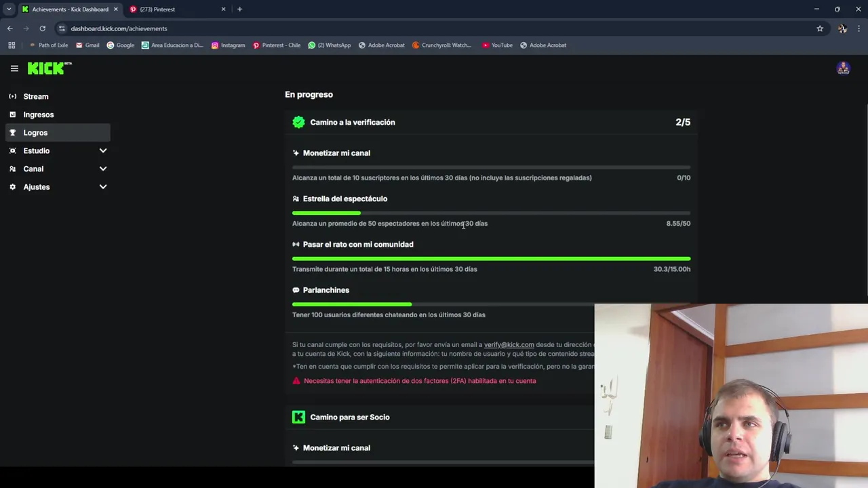Click the first Adobe Acrobat bookmark
The image size is (868, 488).
pos(381,45)
